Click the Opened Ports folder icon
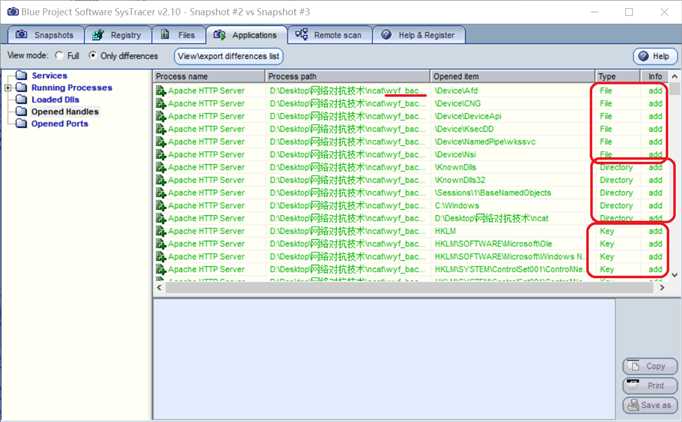Viewport: 682px width, 422px height. tap(21, 124)
